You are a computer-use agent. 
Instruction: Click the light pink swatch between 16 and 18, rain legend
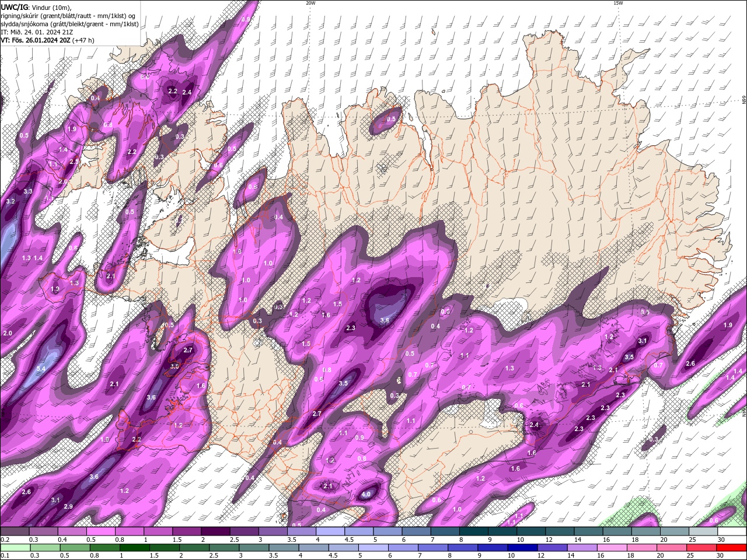(x=612, y=548)
